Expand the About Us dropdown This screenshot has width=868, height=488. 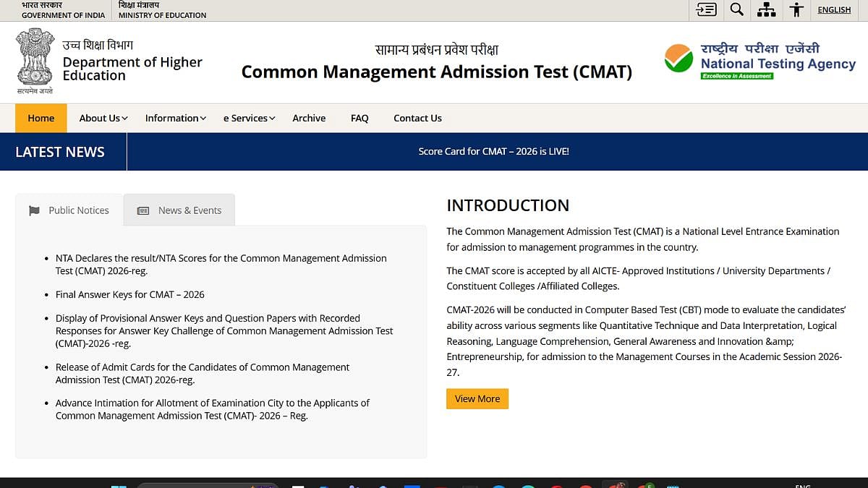[x=102, y=118]
